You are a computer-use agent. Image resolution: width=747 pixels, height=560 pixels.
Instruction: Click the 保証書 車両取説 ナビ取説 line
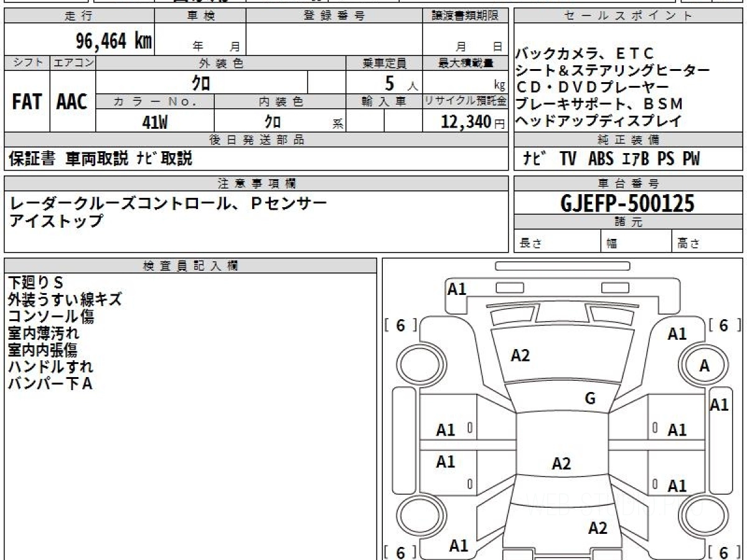point(100,159)
